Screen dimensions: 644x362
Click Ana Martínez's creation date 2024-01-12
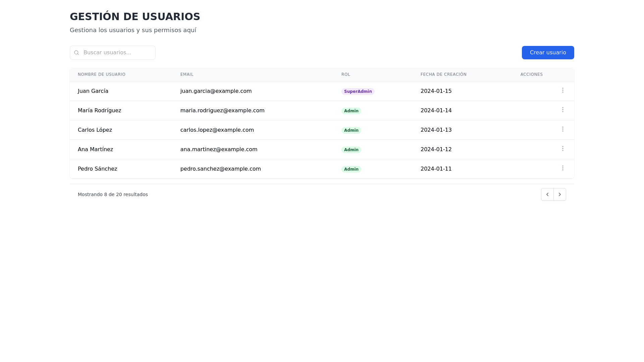click(436, 149)
